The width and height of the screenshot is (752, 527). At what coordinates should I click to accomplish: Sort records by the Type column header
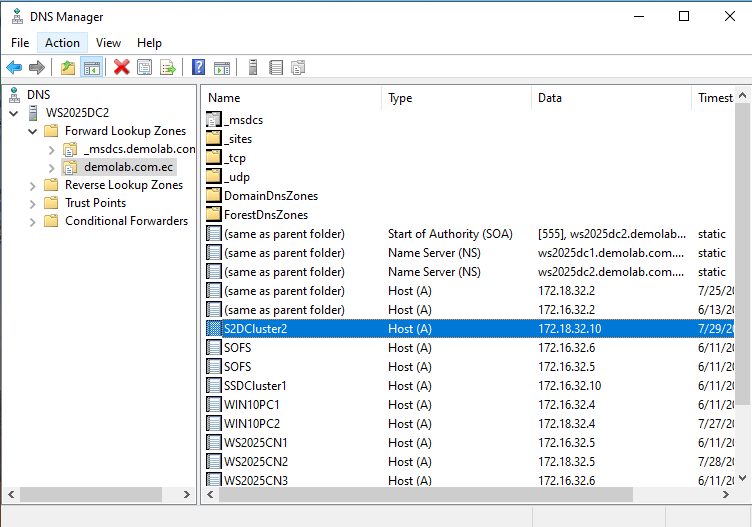pos(456,98)
